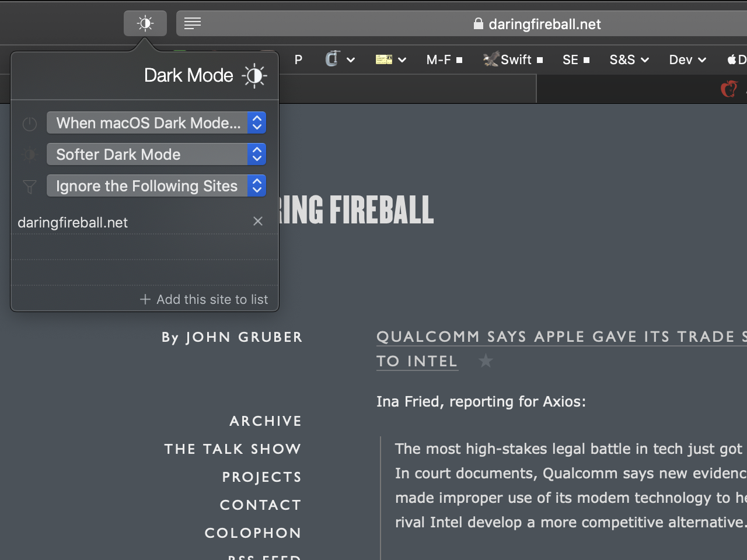Image resolution: width=747 pixels, height=560 pixels.
Task: Open Reader view with the lines icon
Action: [x=193, y=23]
